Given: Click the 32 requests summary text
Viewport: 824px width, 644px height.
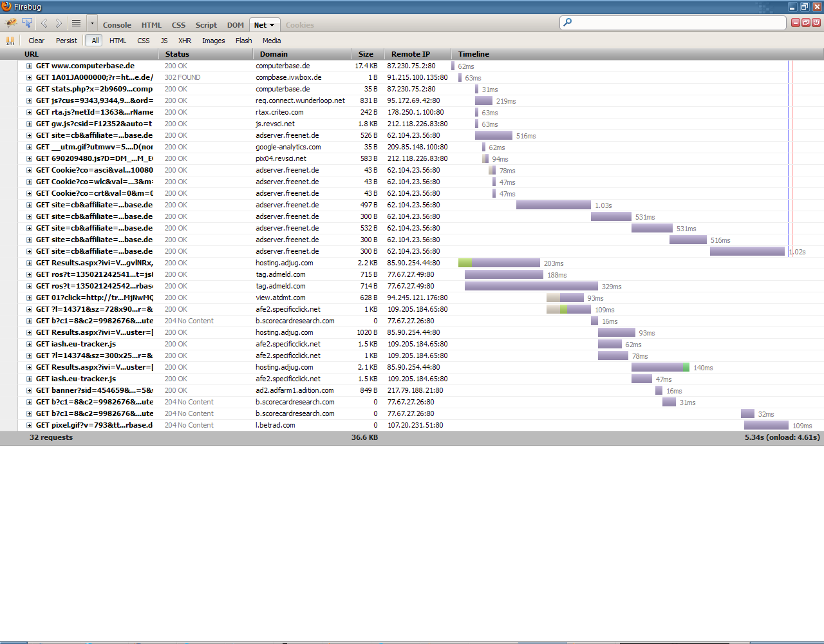Looking at the screenshot, I should click(x=51, y=437).
